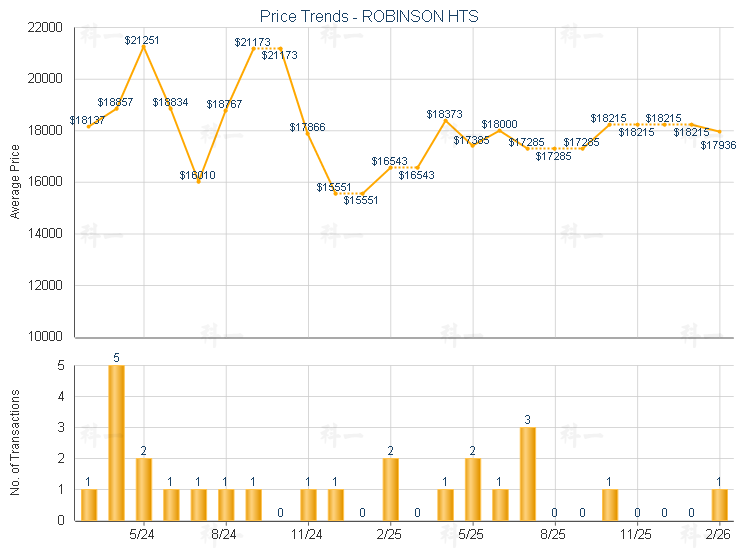Select the $16010 low data point

point(198,181)
